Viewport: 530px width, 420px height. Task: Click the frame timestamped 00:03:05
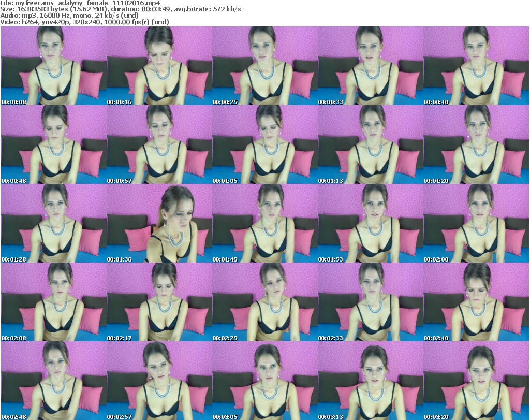coord(265,381)
